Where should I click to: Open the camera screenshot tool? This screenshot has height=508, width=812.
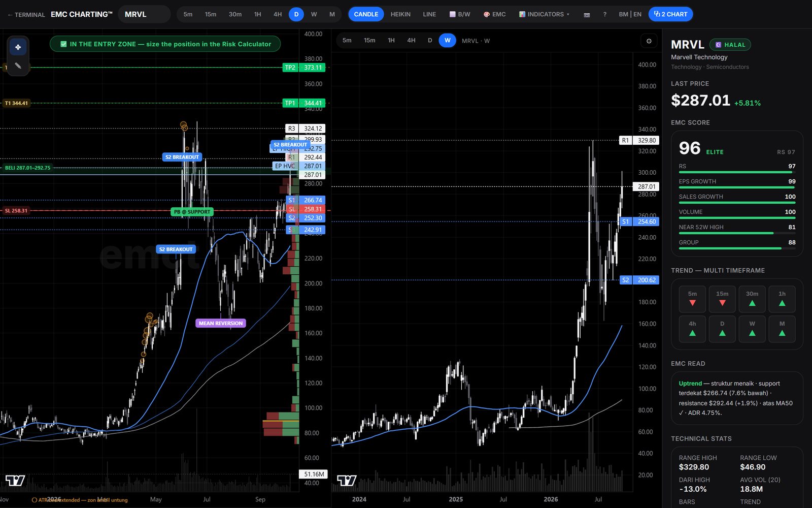point(587,15)
